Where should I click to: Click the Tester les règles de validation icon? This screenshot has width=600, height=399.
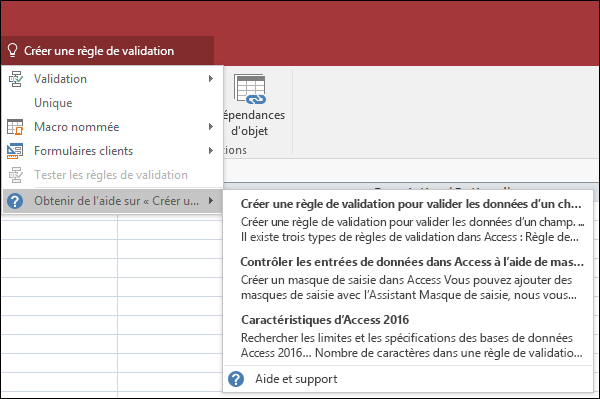click(16, 175)
